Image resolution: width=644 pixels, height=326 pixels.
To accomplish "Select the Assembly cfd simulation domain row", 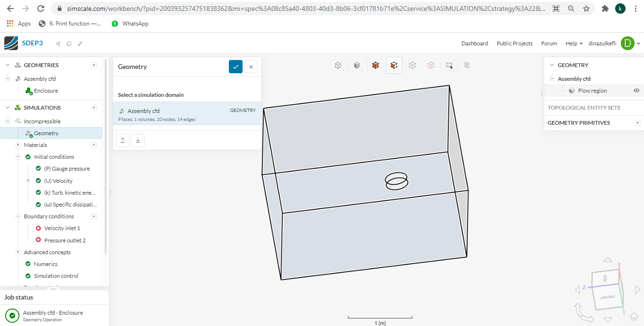I will click(187, 114).
